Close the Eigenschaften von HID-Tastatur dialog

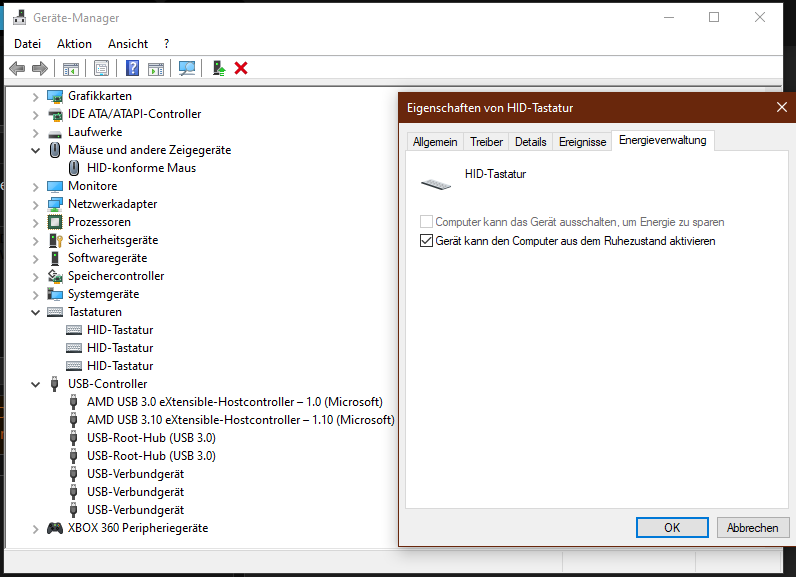[x=782, y=107]
